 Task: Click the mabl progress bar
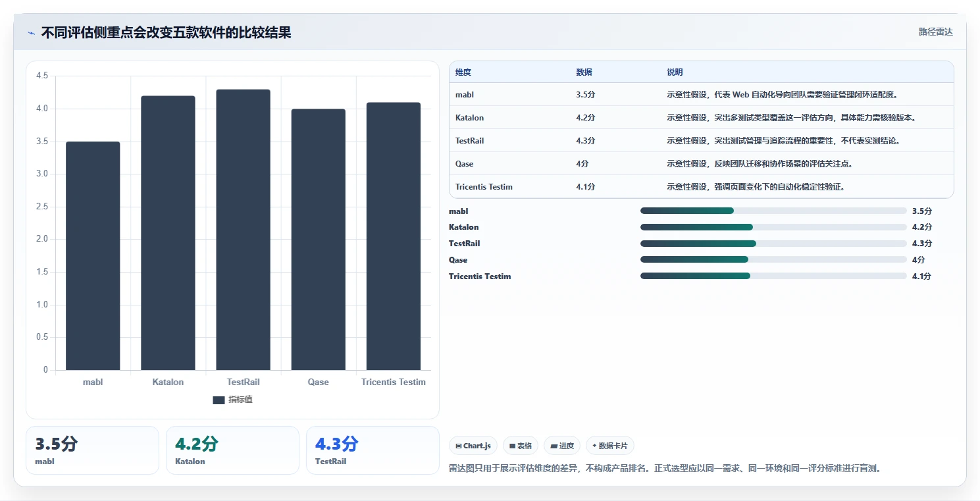point(773,211)
